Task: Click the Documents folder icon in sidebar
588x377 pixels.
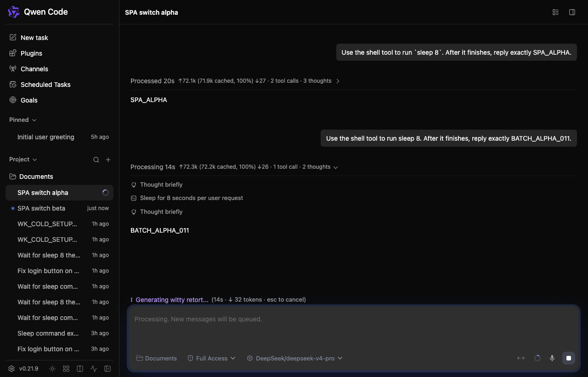Action: [x=12, y=177]
